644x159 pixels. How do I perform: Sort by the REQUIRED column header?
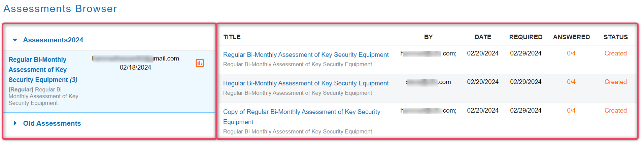coord(526,37)
